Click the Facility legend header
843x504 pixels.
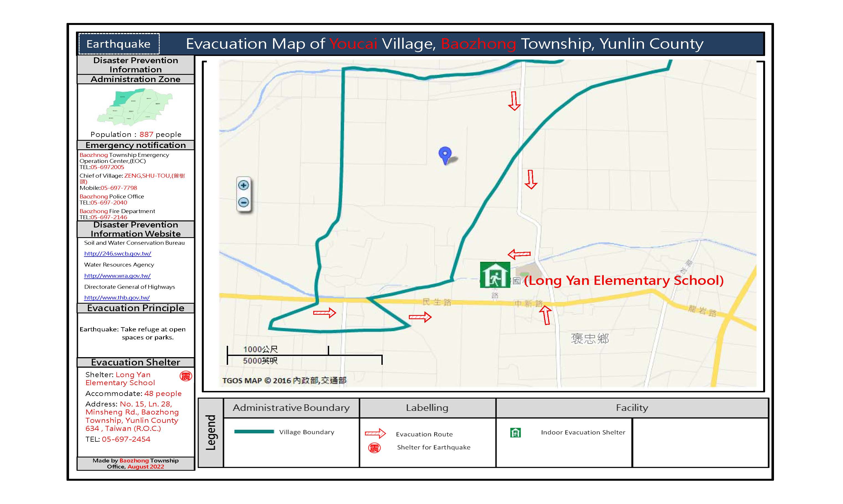[x=632, y=408]
